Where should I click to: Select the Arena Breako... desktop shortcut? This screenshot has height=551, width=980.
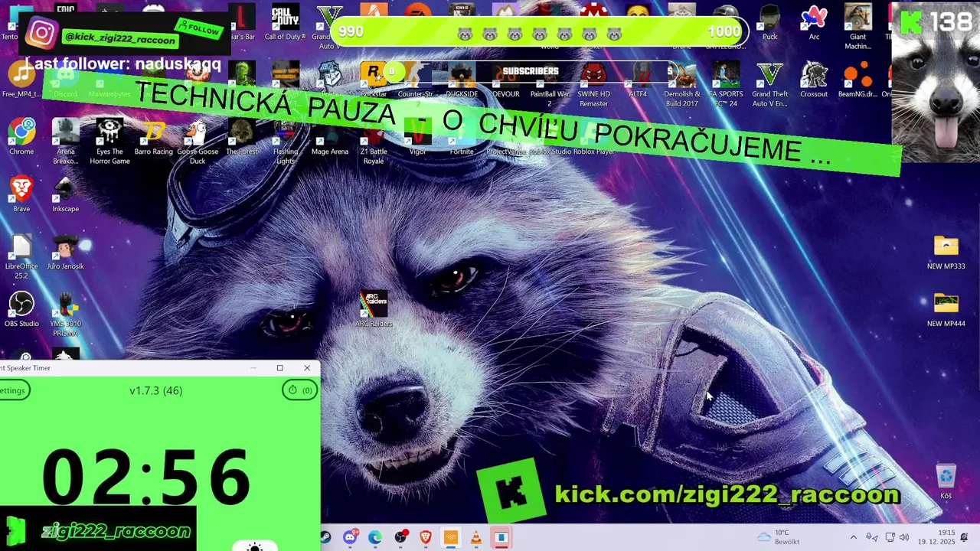pos(66,142)
